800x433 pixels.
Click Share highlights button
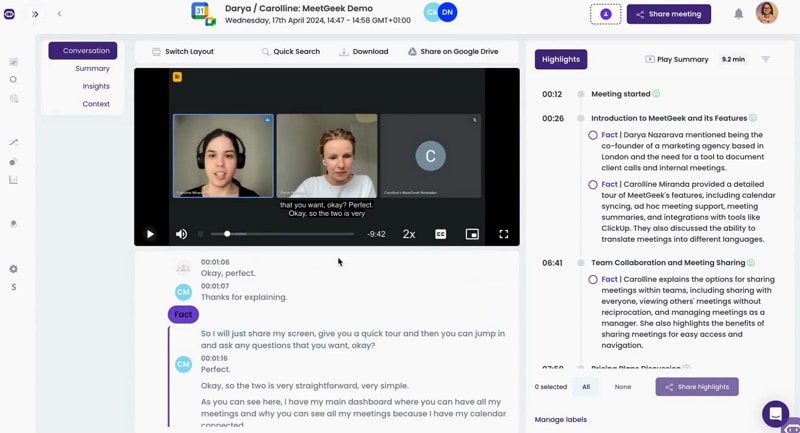697,387
